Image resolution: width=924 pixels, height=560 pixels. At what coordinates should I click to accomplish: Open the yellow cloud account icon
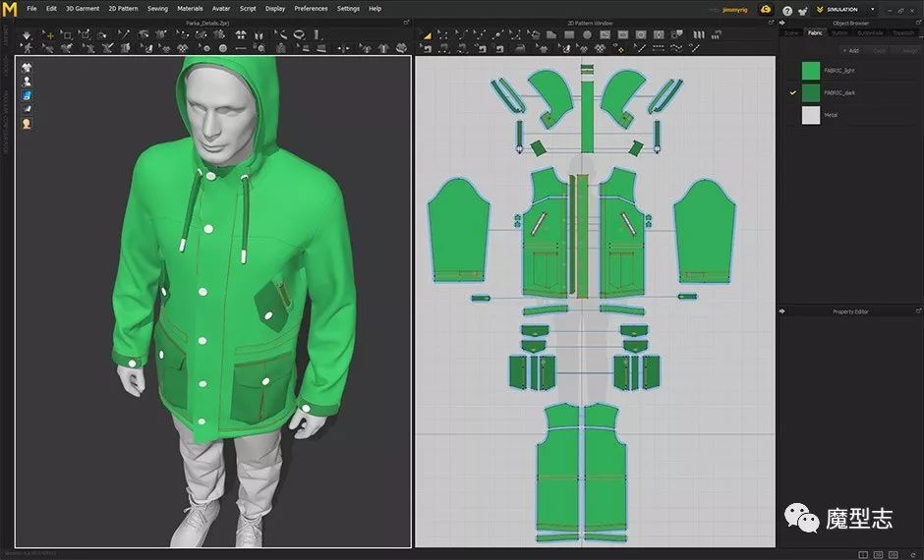tap(766, 10)
